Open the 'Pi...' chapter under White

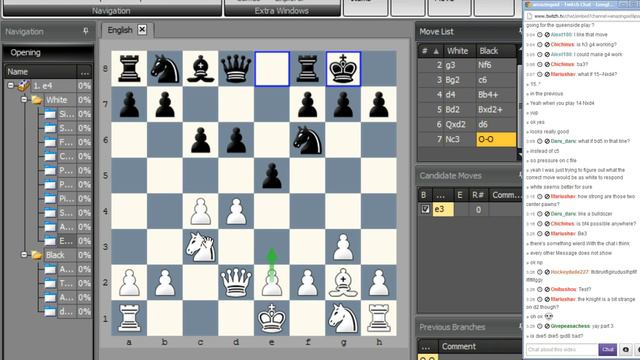(67, 198)
